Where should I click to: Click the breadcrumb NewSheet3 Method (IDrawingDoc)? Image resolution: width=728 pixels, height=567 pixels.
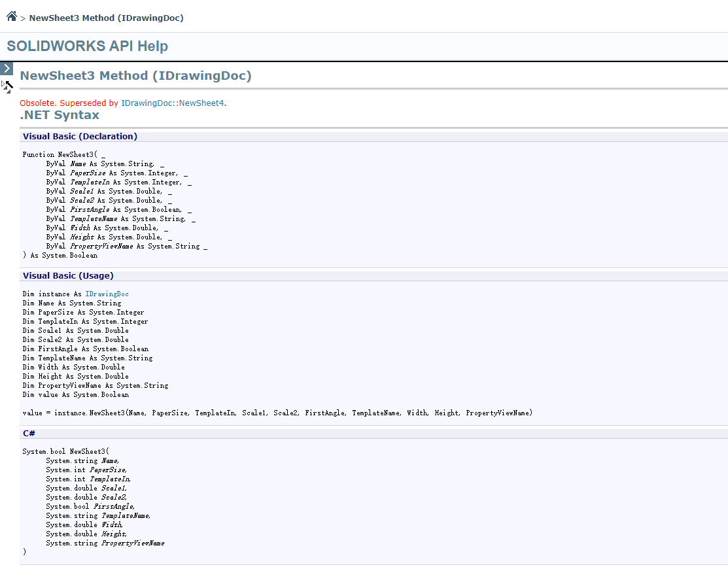coord(107,18)
